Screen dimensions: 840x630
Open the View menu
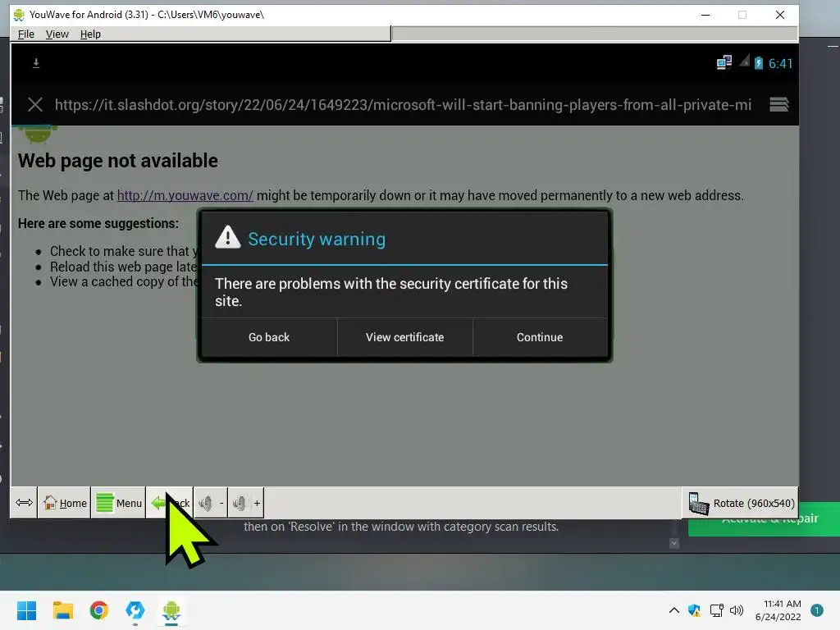[57, 34]
